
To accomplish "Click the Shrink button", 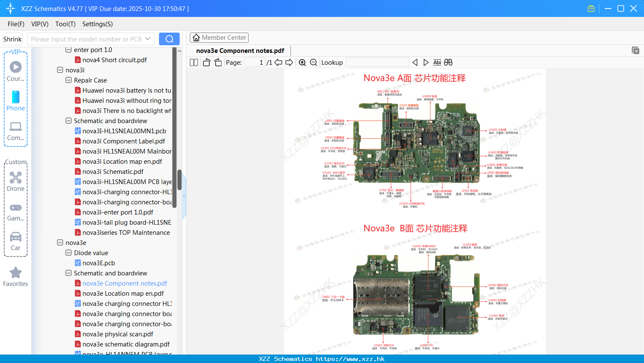I will pyautogui.click(x=12, y=39).
